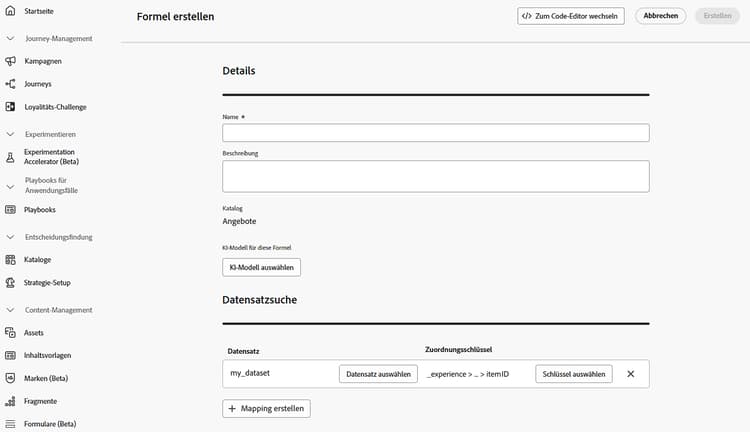Click the Assets icon
Viewport: 750px width, 432px height.
coord(10,332)
